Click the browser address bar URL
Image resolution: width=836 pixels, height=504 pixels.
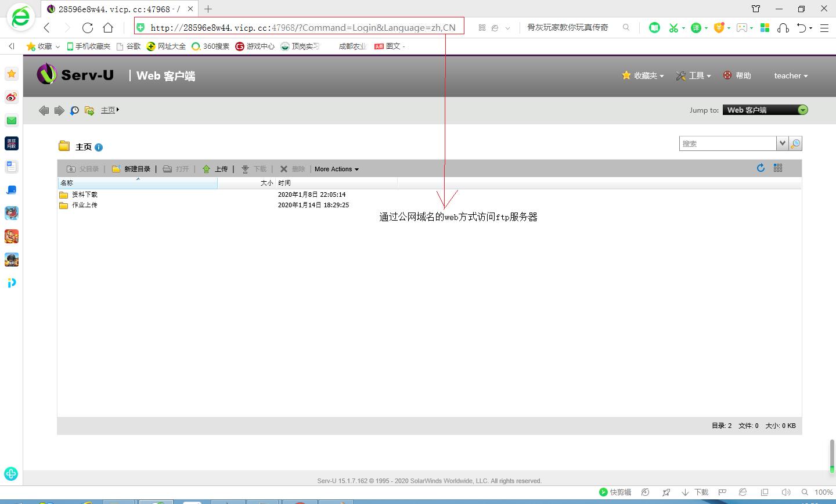(x=303, y=27)
